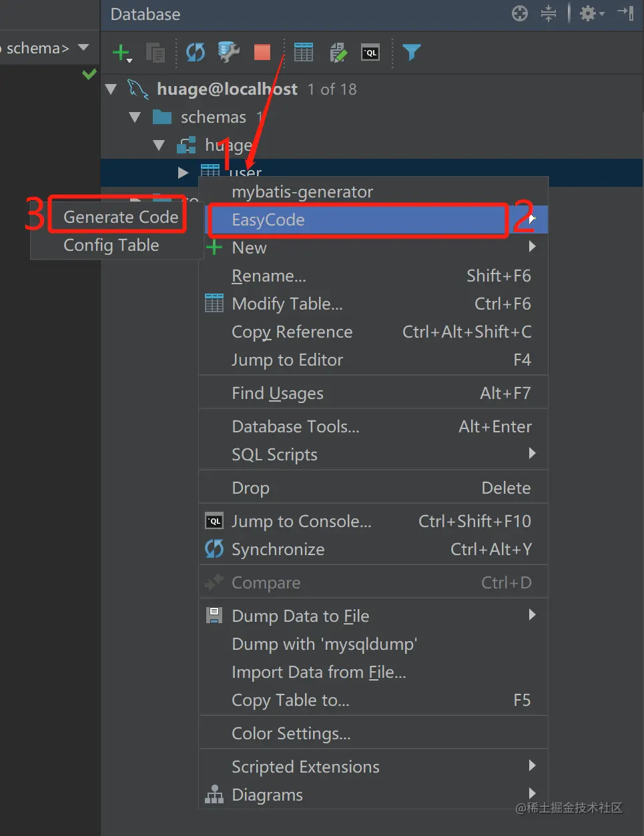Collapse the schemas tree node
This screenshot has width=644, height=836.
coord(135,117)
